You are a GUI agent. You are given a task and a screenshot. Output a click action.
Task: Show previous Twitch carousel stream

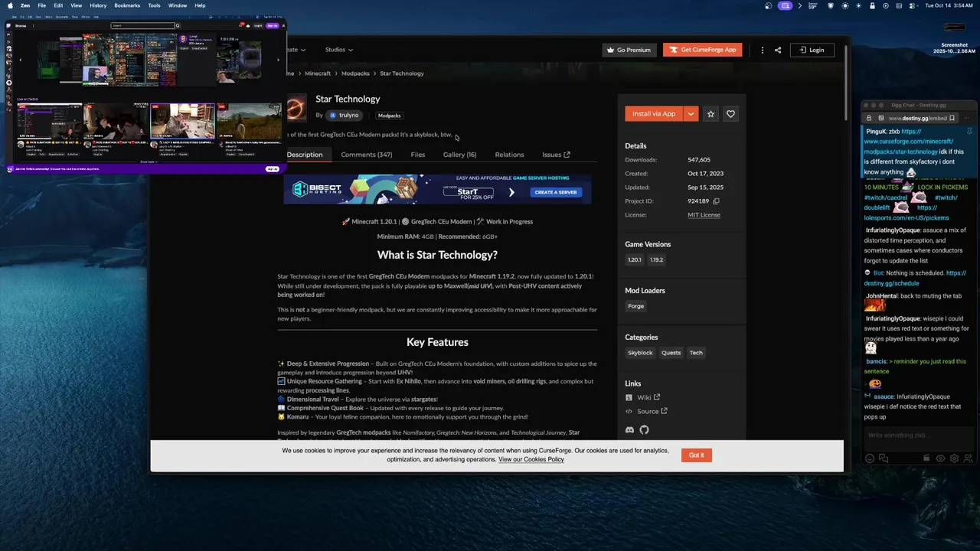point(20,59)
